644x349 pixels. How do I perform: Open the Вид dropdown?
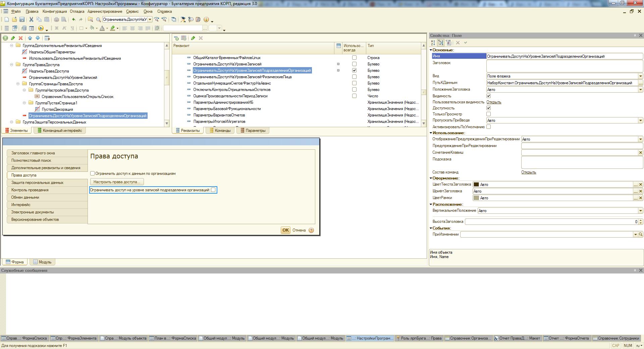click(x=641, y=76)
